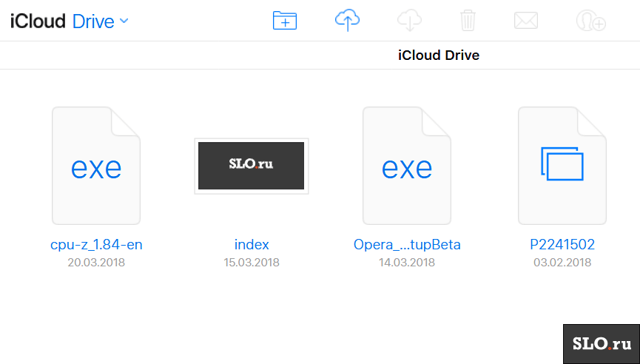Image resolution: width=640 pixels, height=364 pixels.
Task: Click the date 15.03.2018
Action: pos(252,262)
